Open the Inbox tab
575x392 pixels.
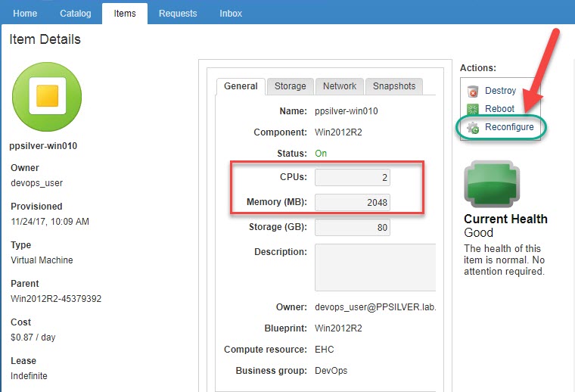[231, 14]
